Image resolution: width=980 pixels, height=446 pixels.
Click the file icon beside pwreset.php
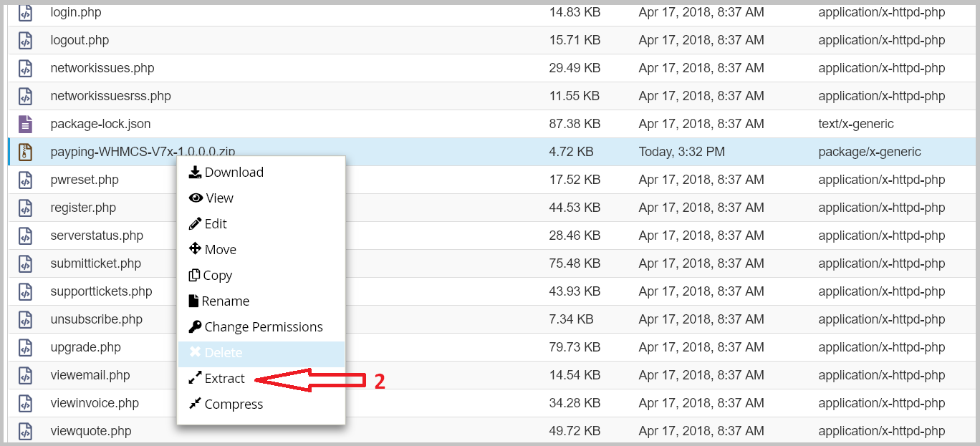pyautogui.click(x=25, y=180)
